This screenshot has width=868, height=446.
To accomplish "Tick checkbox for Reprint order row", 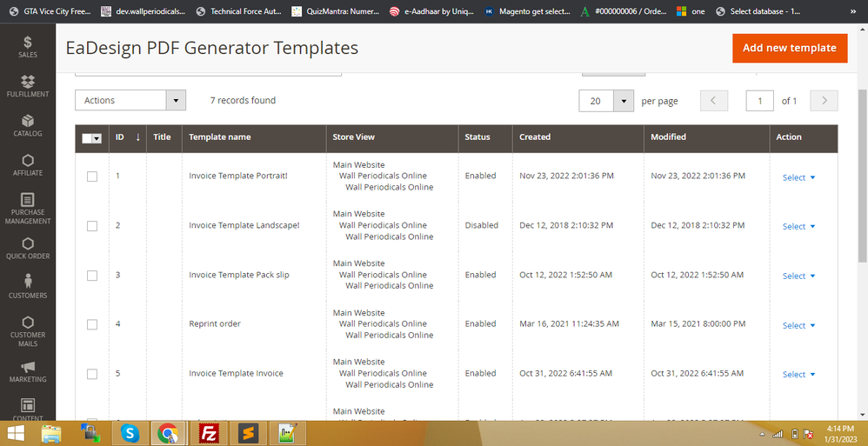I will click(x=92, y=324).
